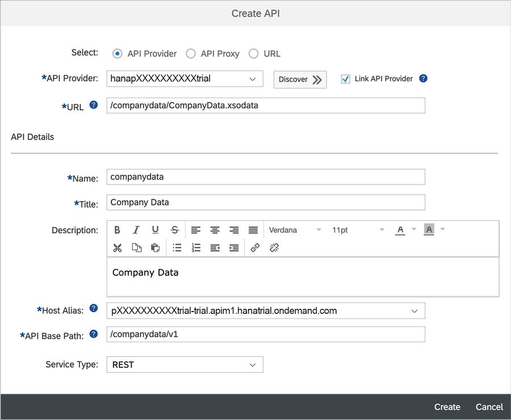Insert a bulleted list in description

(x=177, y=247)
